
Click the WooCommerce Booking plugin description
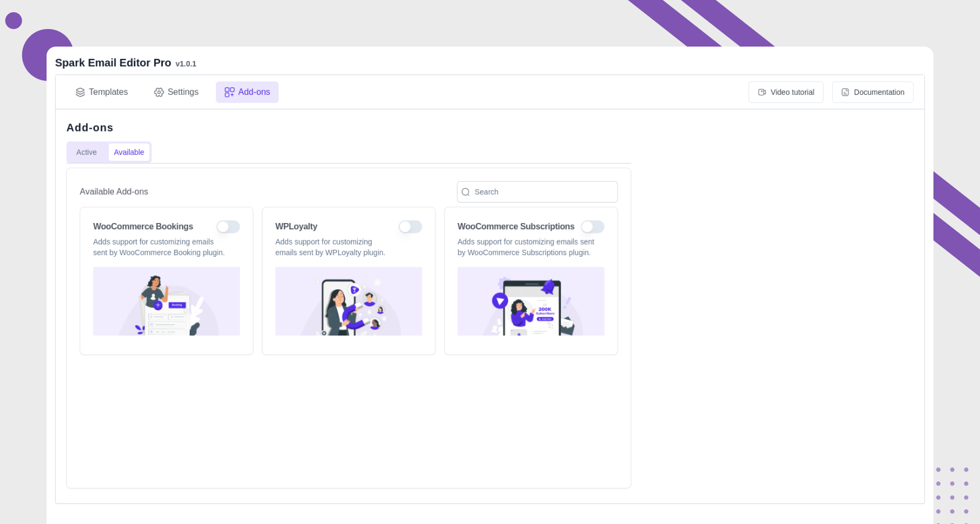tap(159, 247)
